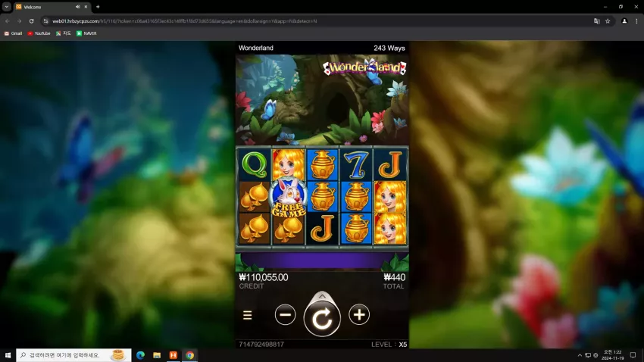Translate this page icon
This screenshot has height=362, width=644.
[597, 21]
